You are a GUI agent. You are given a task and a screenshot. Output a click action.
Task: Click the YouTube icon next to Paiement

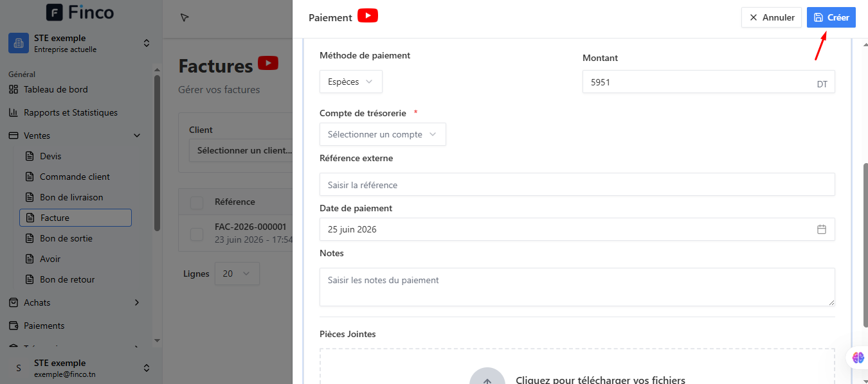click(x=368, y=16)
